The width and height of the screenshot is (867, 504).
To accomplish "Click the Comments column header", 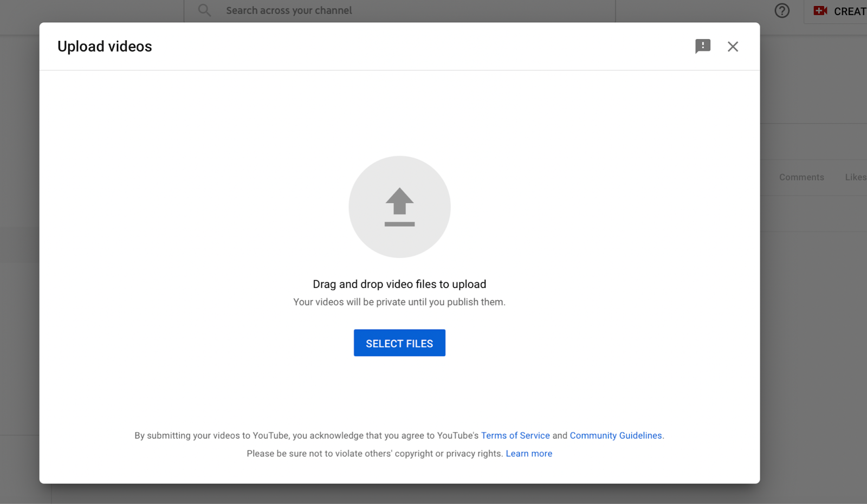I will click(801, 177).
